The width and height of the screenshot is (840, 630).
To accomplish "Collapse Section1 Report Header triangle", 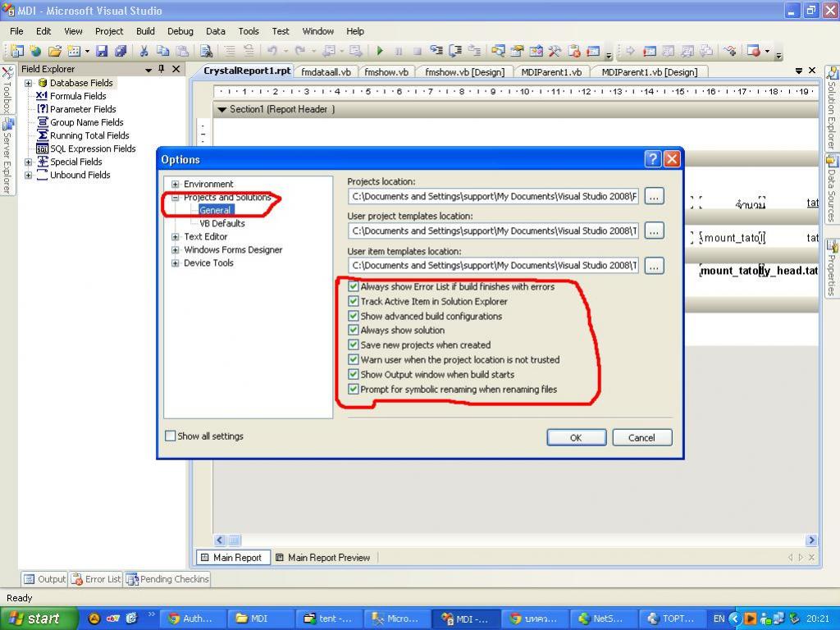I will (x=221, y=110).
